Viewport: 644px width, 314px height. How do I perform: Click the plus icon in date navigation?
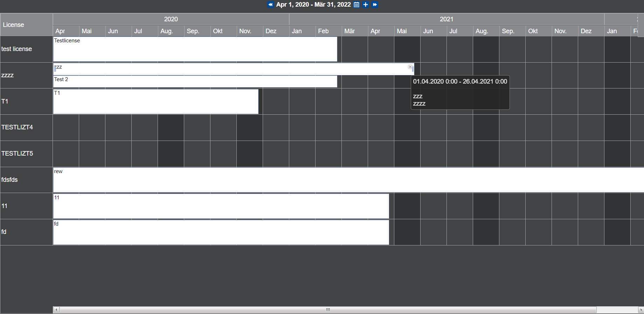(366, 5)
